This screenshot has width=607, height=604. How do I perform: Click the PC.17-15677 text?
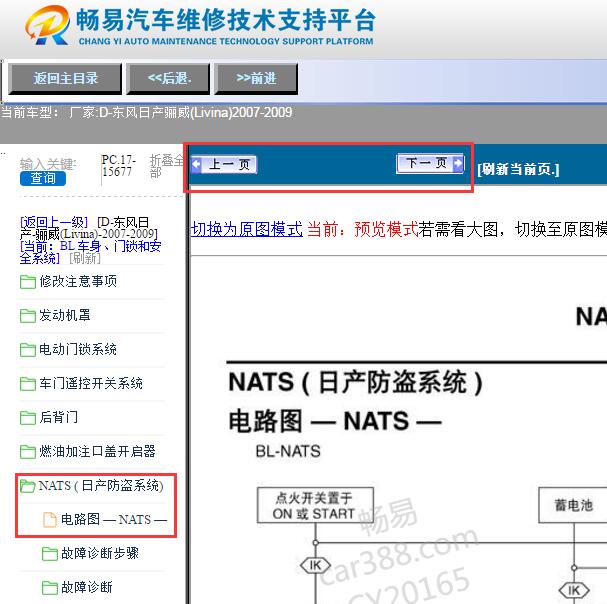click(118, 166)
